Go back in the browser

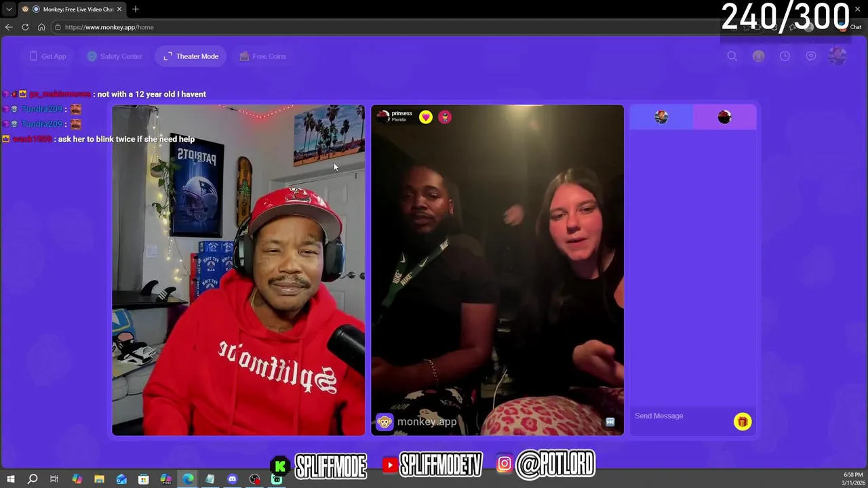(x=9, y=27)
